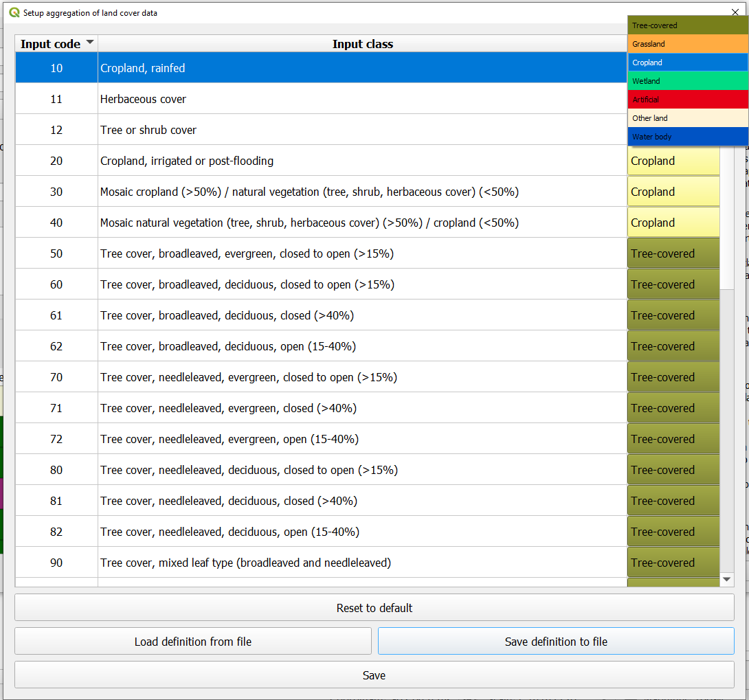Select Water body from the dropdown list
The width and height of the screenshot is (749, 700).
tap(687, 137)
